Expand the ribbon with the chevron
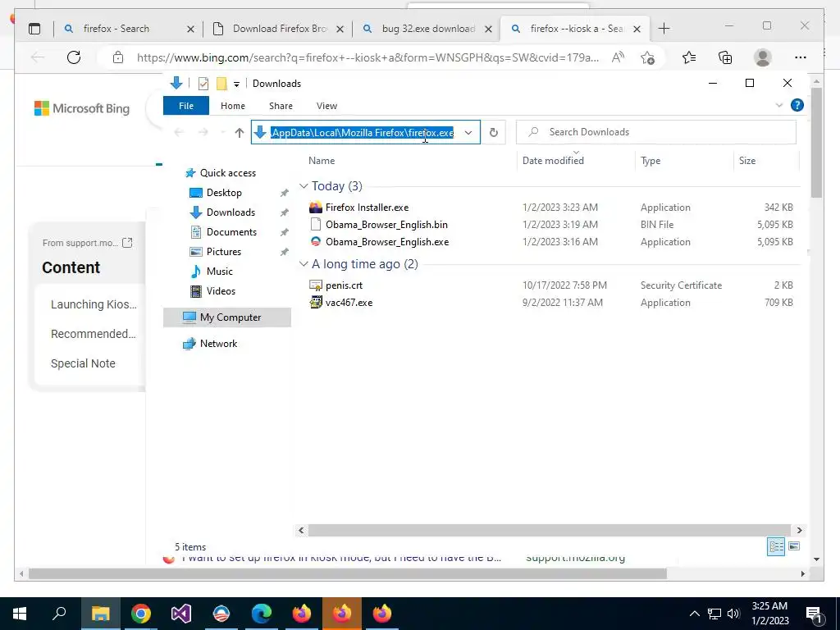This screenshot has width=840, height=630. point(779,105)
